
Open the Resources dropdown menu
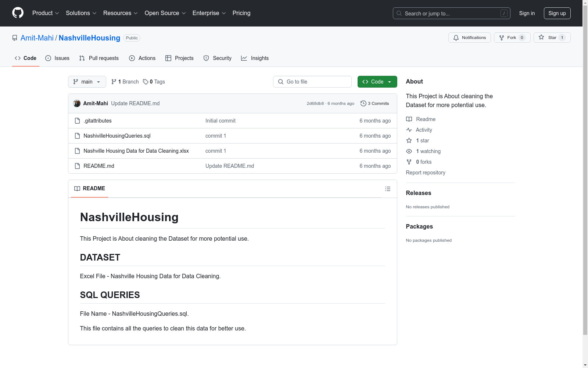pyautogui.click(x=120, y=13)
